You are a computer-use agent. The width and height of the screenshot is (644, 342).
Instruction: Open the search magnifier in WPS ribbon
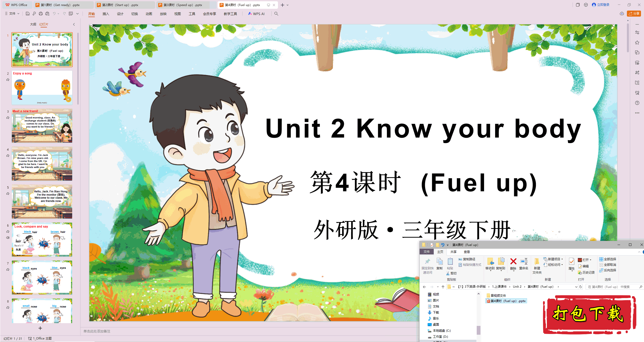click(x=276, y=14)
